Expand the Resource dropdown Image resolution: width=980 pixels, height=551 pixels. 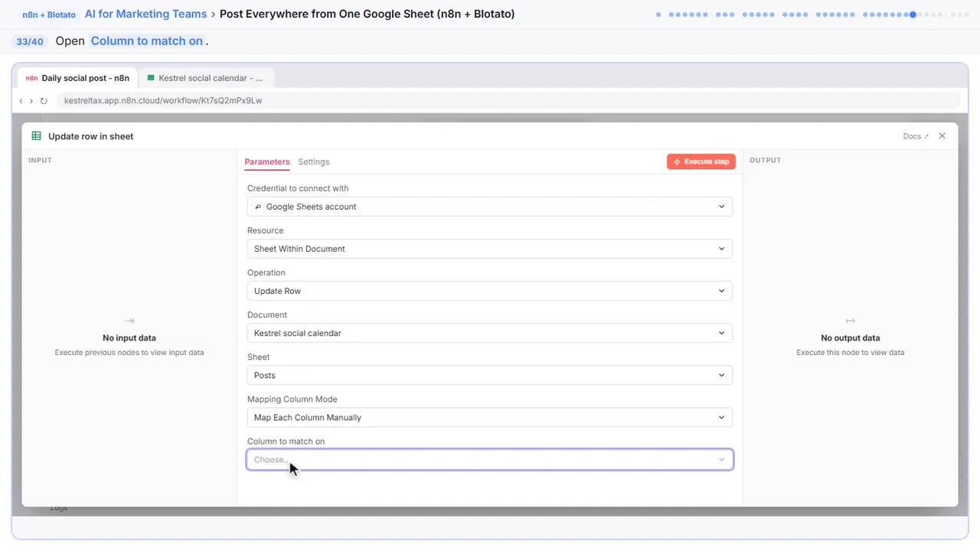coord(490,249)
